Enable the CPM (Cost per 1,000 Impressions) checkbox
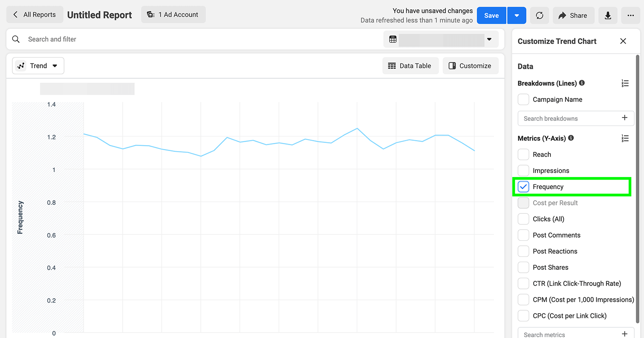 coord(523,300)
